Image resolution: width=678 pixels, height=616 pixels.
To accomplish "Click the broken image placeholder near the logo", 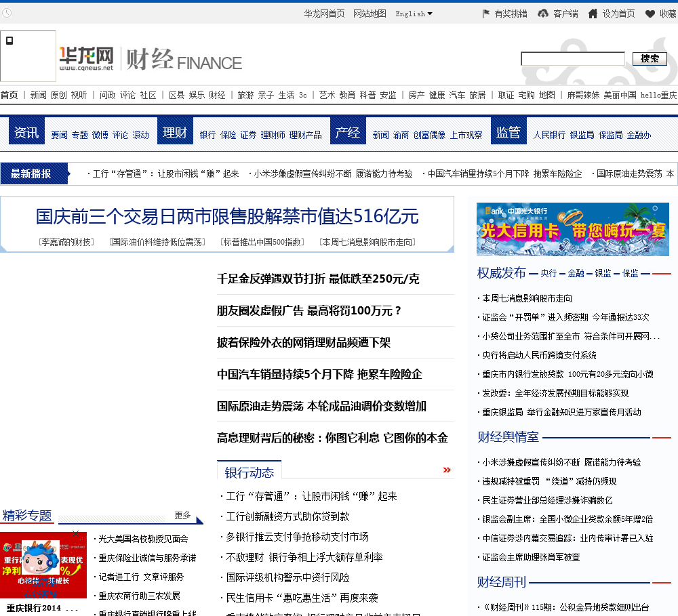I will click(x=28, y=56).
